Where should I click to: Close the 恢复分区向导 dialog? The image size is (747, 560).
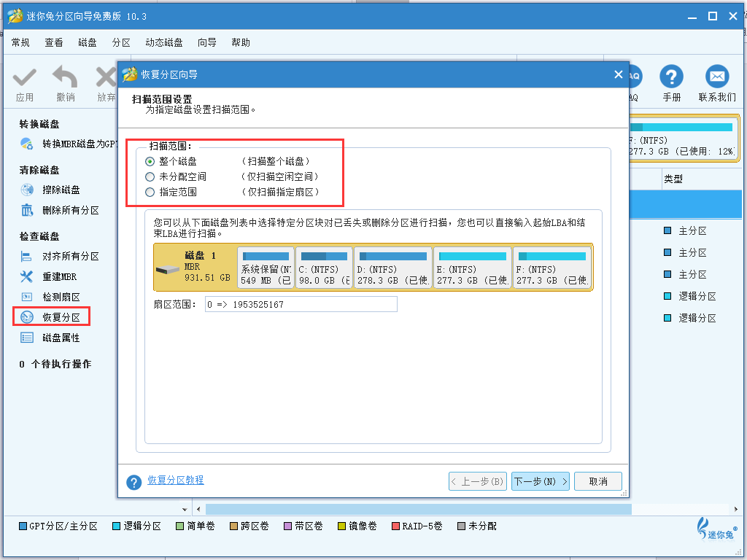click(x=619, y=74)
